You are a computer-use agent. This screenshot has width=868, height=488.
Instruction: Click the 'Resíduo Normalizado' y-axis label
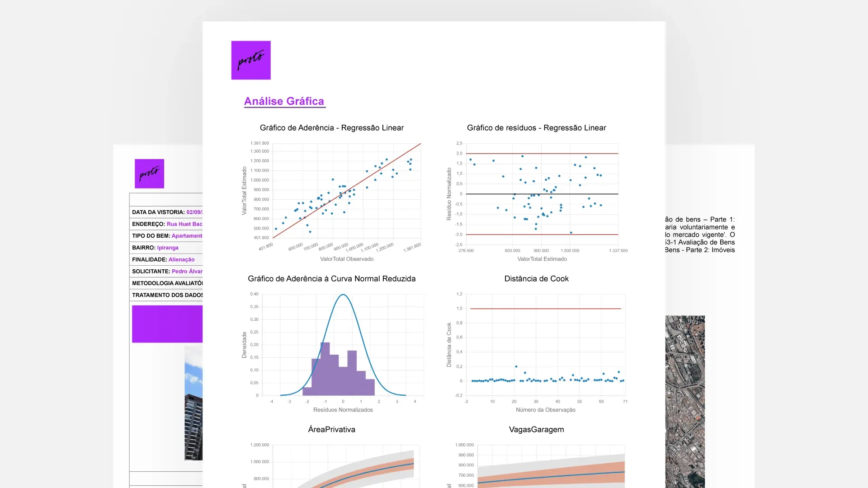pos(449,194)
